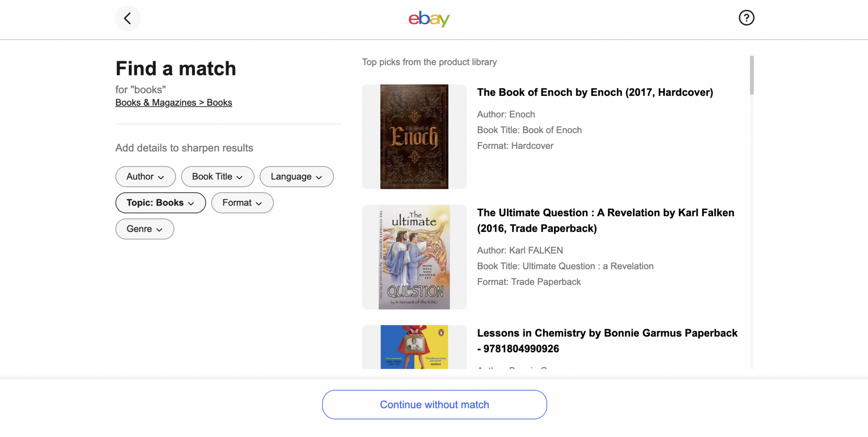The width and height of the screenshot is (868, 437).
Task: Click the Lessons in Chemistry cover image
Action: pyautogui.click(x=414, y=348)
